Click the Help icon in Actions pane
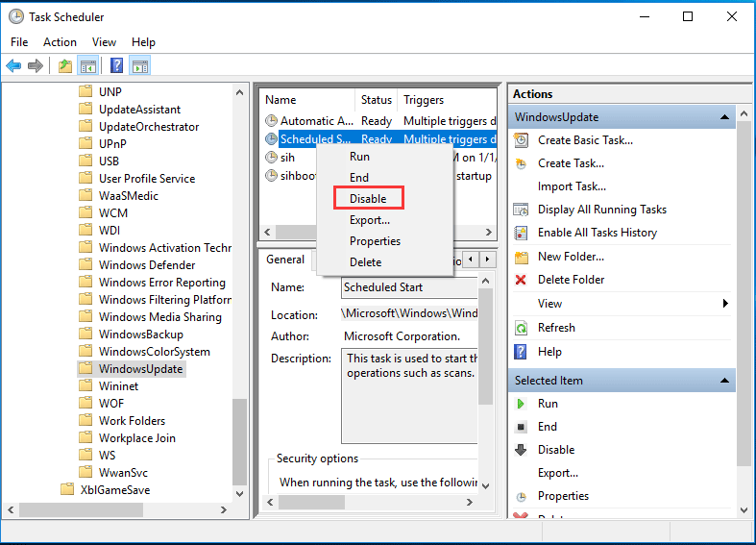Viewport: 756px width, 545px height. click(521, 352)
